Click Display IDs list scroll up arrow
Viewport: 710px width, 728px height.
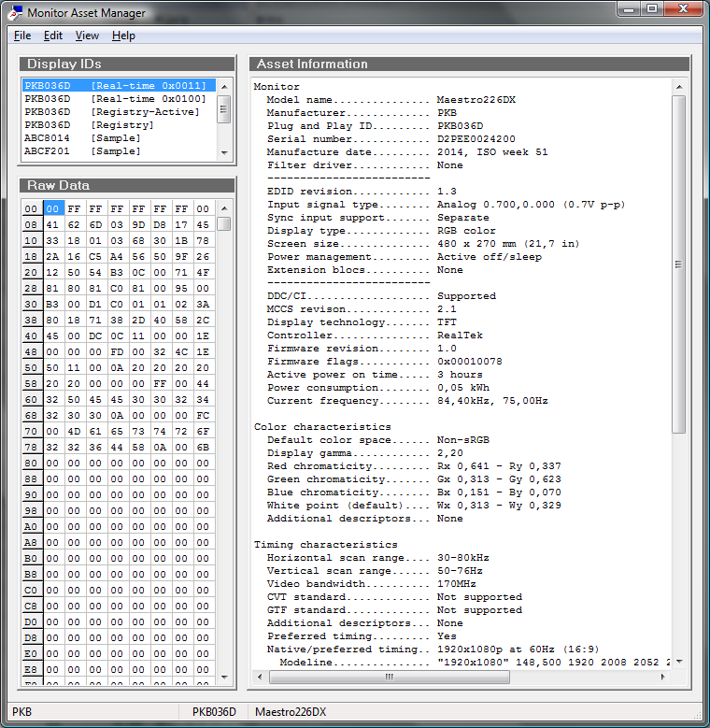click(x=224, y=86)
